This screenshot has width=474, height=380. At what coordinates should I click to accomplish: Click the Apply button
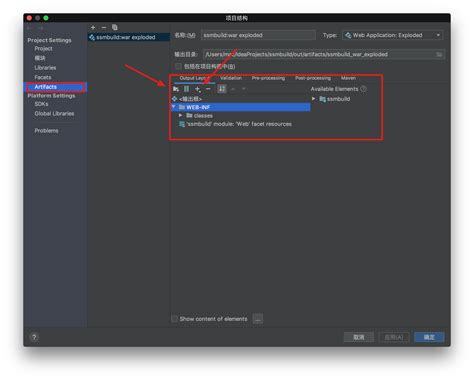[394, 337]
